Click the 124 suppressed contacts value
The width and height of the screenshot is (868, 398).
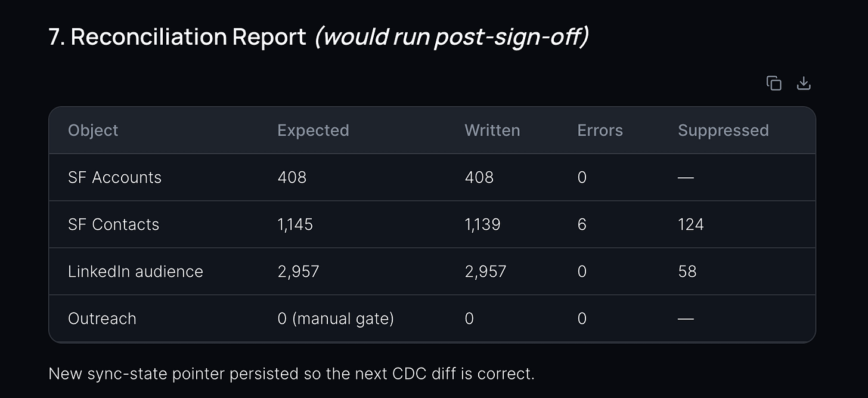(x=691, y=224)
